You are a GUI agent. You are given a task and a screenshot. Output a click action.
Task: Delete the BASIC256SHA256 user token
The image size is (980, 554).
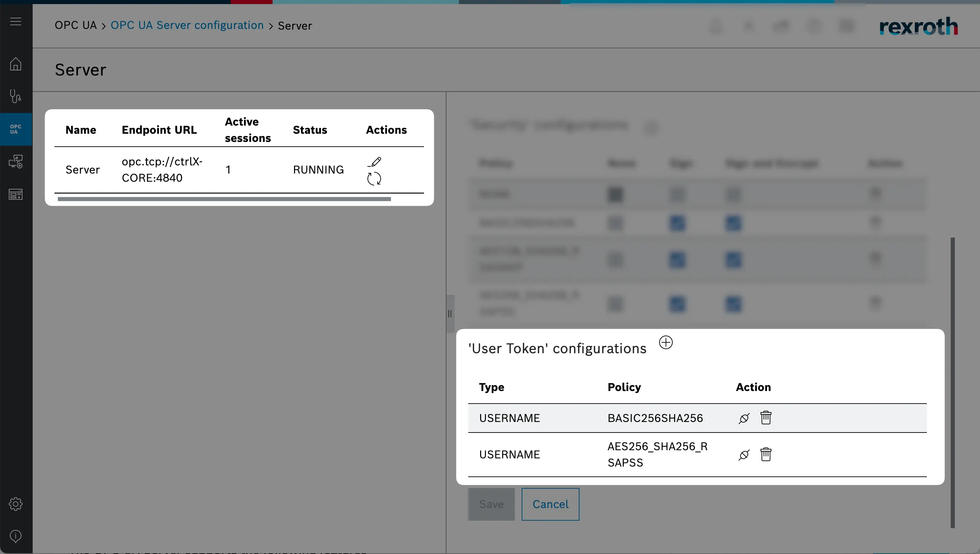point(766,418)
